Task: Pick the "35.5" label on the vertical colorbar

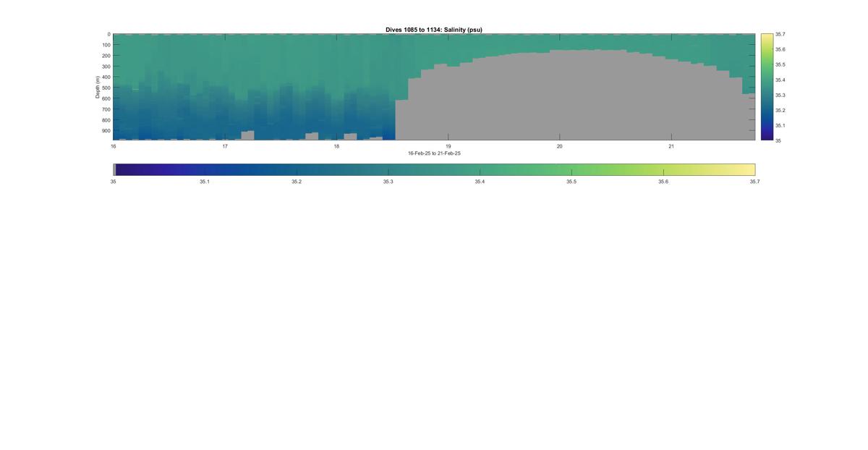Action: coord(780,64)
